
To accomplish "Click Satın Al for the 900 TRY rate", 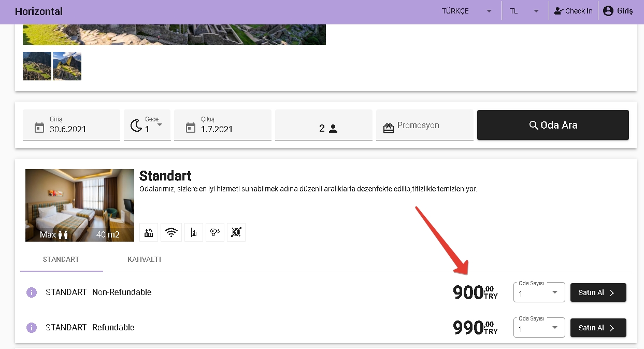I will (598, 292).
